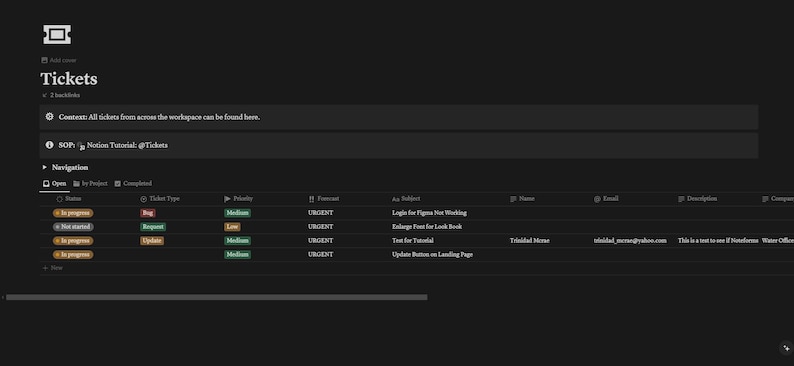
Task: Open Test for Tutorial ticket
Action: (413, 241)
